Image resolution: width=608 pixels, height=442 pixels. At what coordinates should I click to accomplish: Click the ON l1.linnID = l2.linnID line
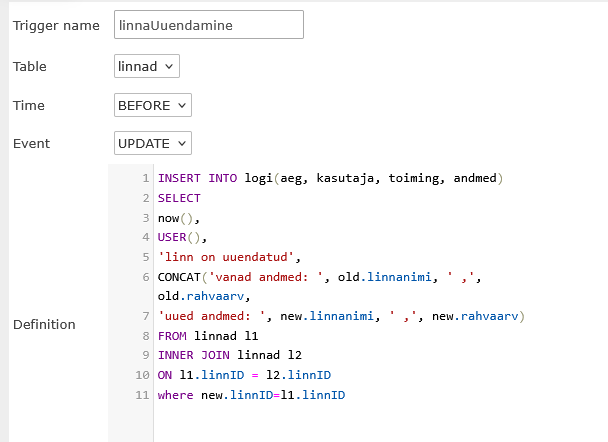click(x=244, y=376)
